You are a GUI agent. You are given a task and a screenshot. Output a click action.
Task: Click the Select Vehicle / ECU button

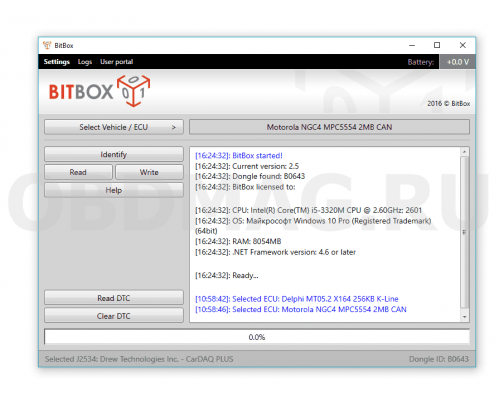(114, 127)
